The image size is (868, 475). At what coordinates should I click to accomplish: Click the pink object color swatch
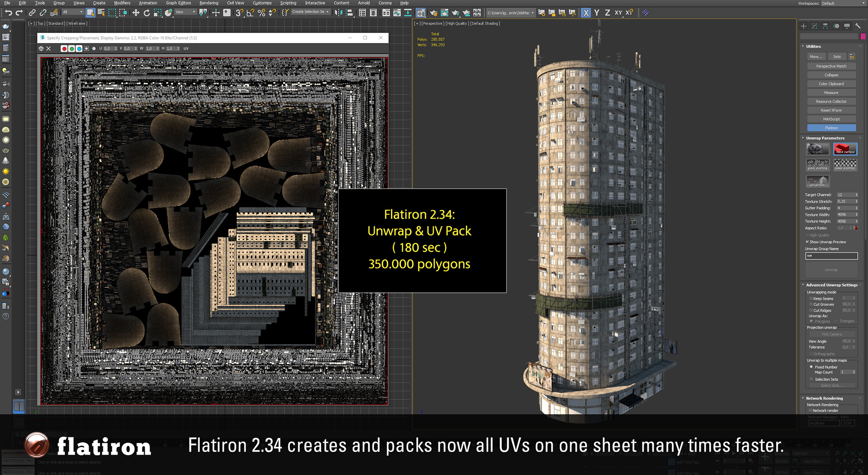(863, 37)
